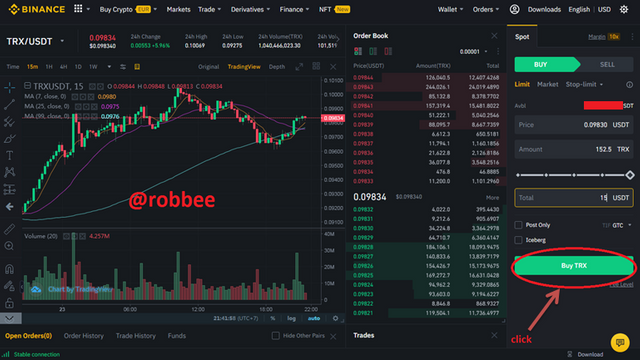Viewport: 640px width, 360px height.
Task: Open chart scale settings gear
Action: (x=336, y=318)
